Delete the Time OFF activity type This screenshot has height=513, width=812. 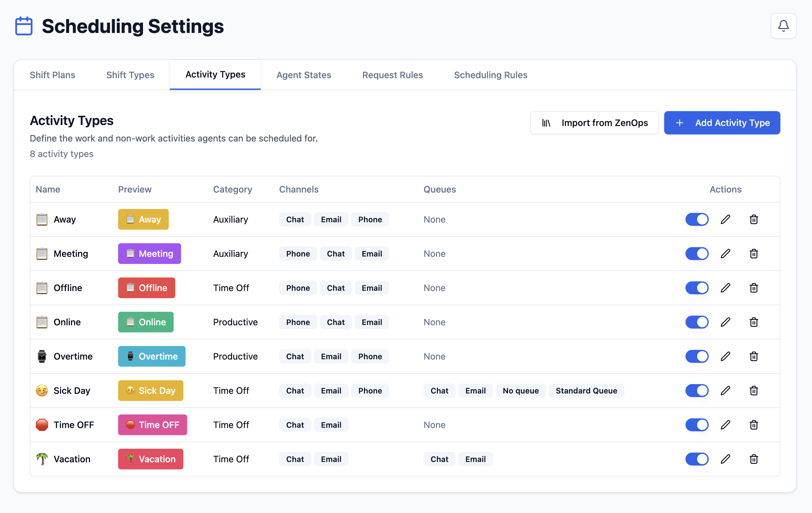click(754, 425)
